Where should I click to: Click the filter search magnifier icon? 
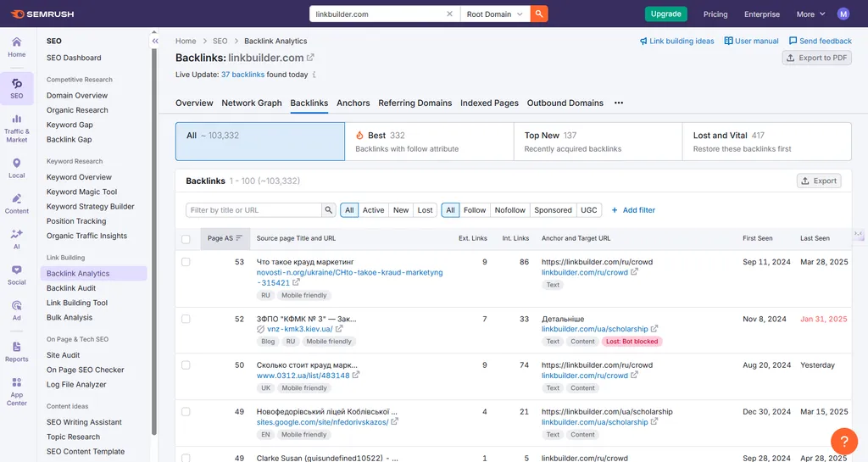click(329, 210)
